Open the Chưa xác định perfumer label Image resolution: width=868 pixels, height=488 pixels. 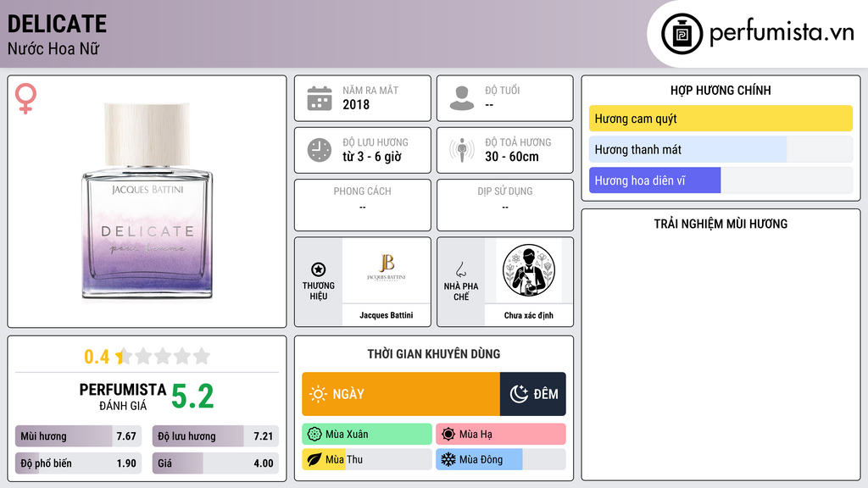(x=529, y=315)
